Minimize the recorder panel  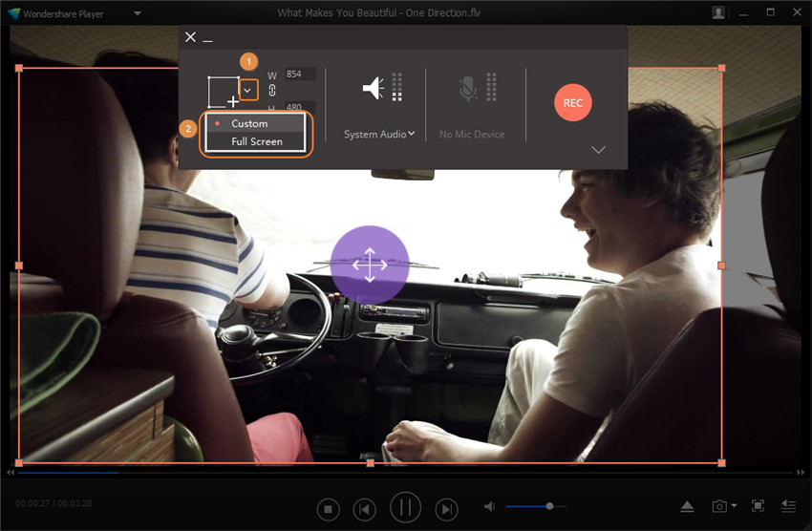point(207,40)
